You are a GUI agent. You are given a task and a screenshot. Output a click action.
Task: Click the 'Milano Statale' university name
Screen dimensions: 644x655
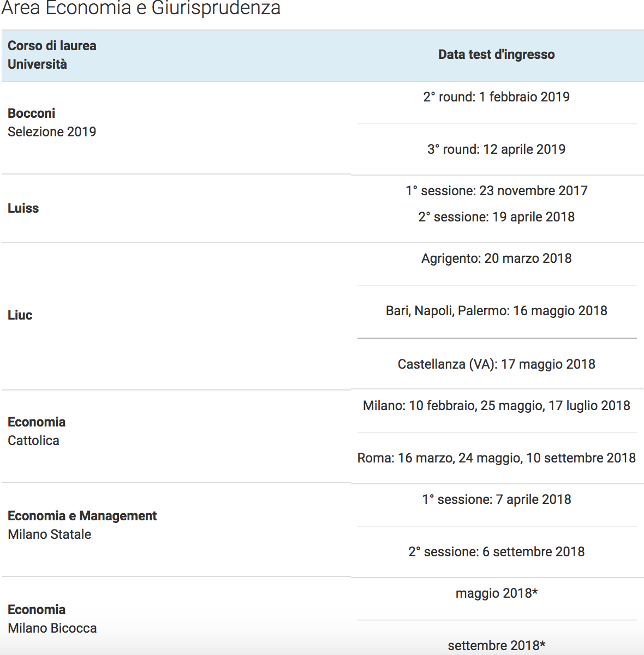pyautogui.click(x=50, y=534)
